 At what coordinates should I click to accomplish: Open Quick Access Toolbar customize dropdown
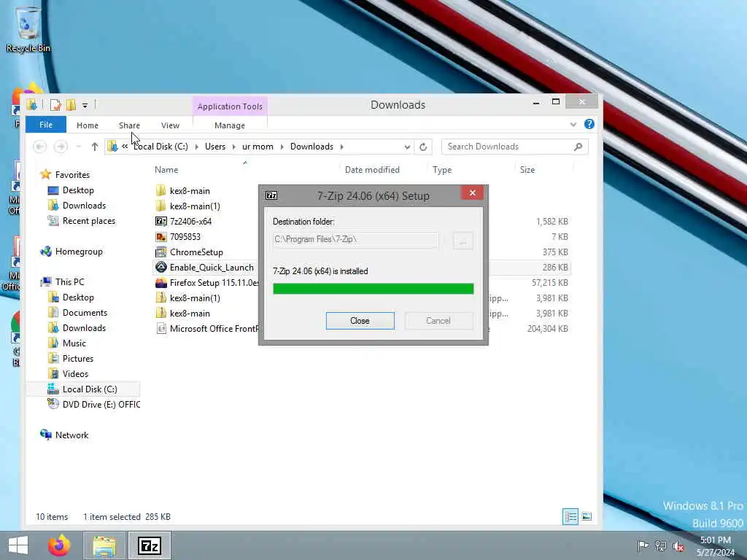[x=85, y=105]
